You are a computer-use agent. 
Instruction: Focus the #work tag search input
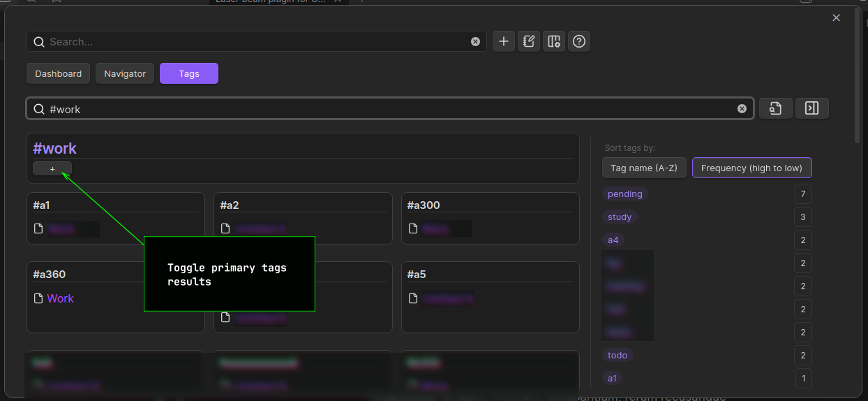390,109
